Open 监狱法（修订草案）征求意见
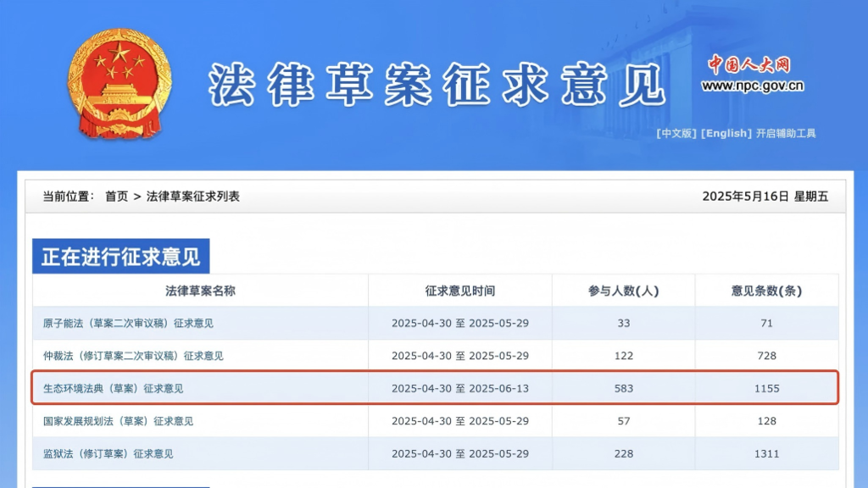Viewport: 868px width, 488px height. [108, 454]
